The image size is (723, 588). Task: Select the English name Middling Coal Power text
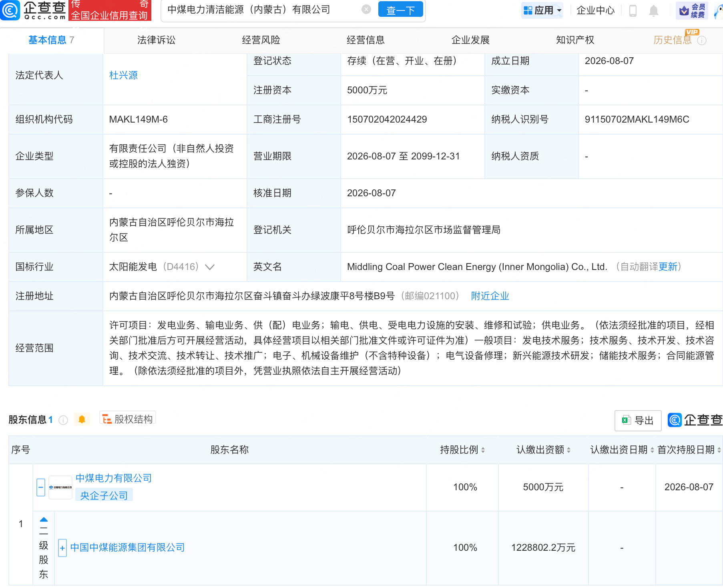pos(477,267)
